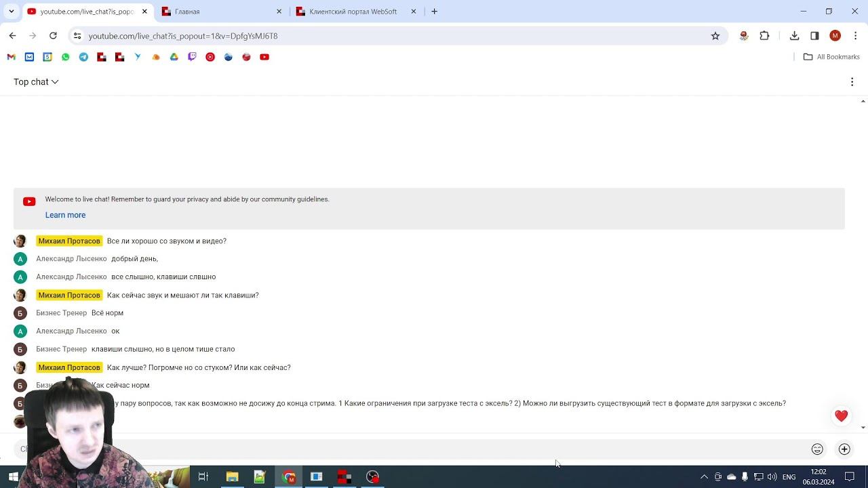Open the Chrome downloads icon
Image resolution: width=868 pixels, height=488 pixels.
pyautogui.click(x=794, y=36)
